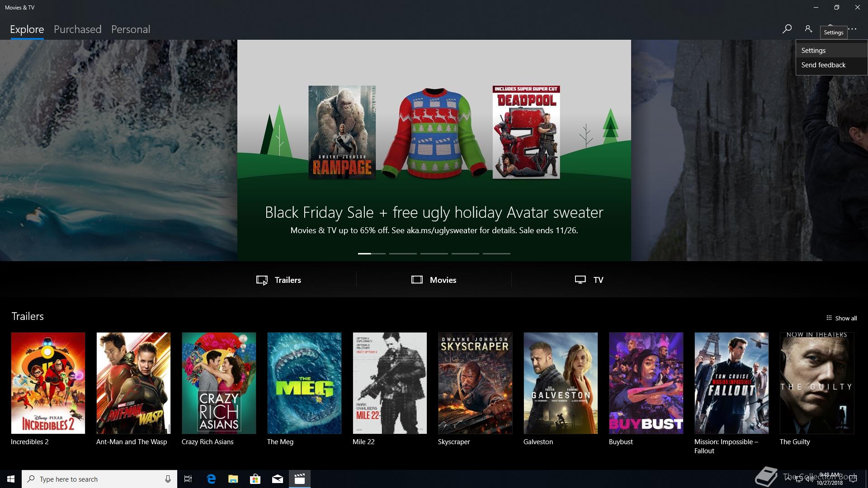
Task: Open File Explorer from the taskbar
Action: [x=233, y=479]
